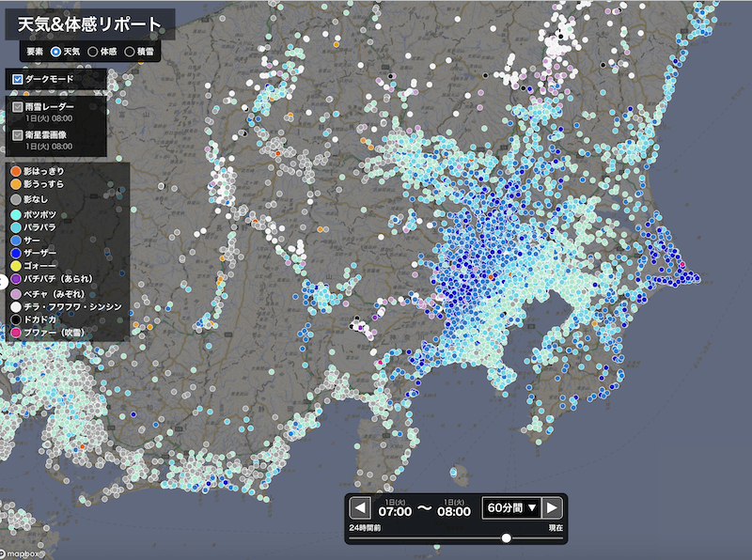Click the black ドカドカ legend icon
Image resolution: width=752 pixels, height=560 pixels.
tap(15, 319)
